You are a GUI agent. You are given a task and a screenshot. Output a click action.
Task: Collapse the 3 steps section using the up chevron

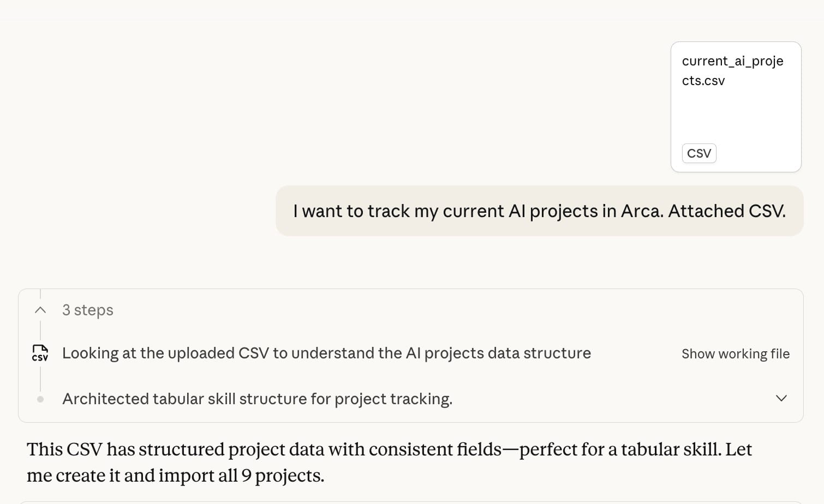40,310
